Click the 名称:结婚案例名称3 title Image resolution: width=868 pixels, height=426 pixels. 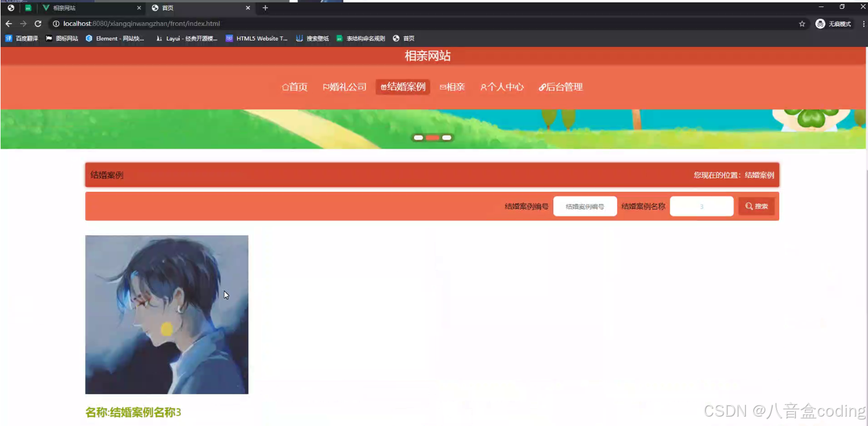coord(133,413)
